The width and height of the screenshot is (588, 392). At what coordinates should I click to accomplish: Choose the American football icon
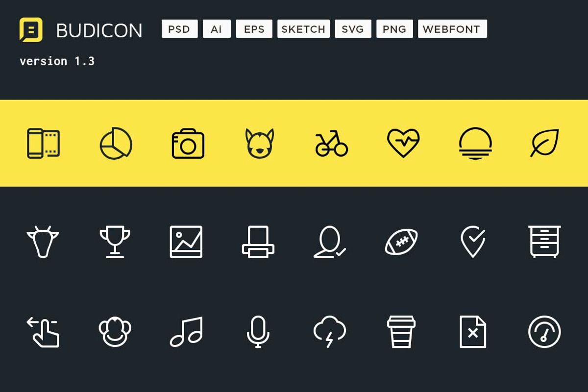401,242
